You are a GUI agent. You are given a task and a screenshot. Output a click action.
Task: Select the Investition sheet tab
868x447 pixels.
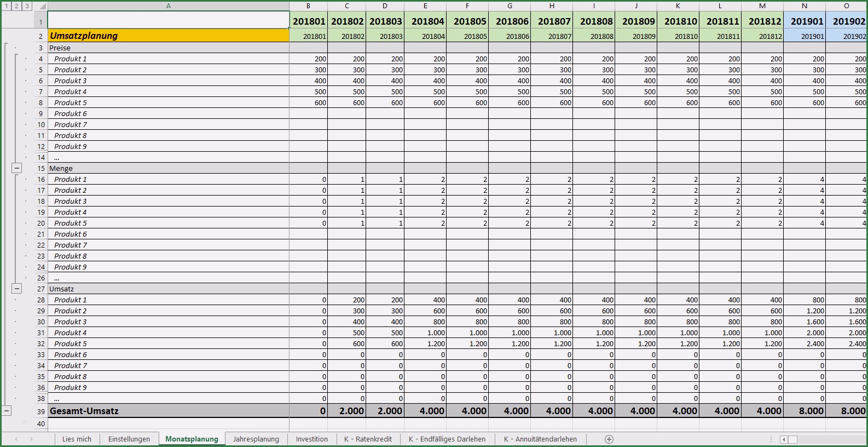tap(311, 439)
